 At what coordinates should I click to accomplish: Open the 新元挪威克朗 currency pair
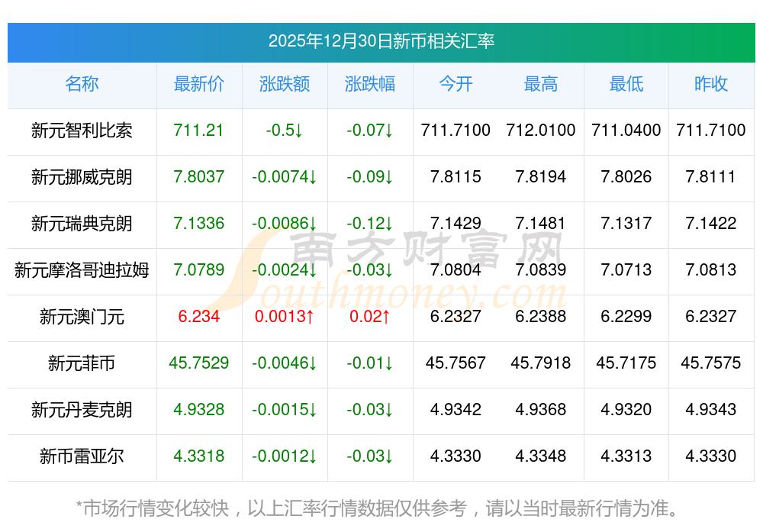point(82,177)
